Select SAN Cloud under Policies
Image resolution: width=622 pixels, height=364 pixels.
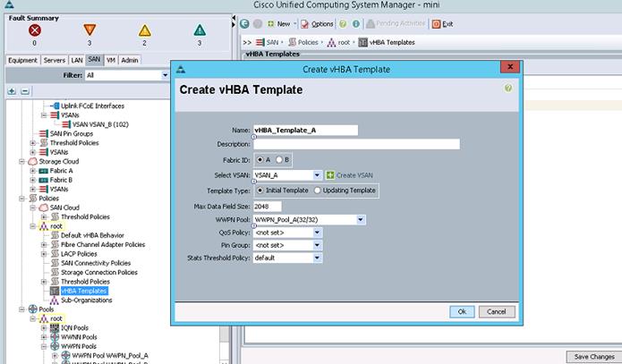click(x=64, y=207)
